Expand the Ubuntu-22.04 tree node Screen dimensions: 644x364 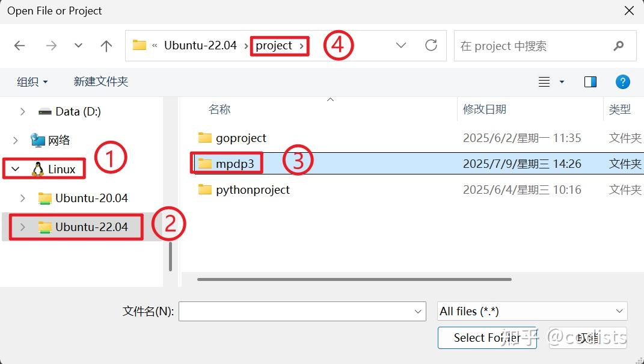[x=23, y=227]
